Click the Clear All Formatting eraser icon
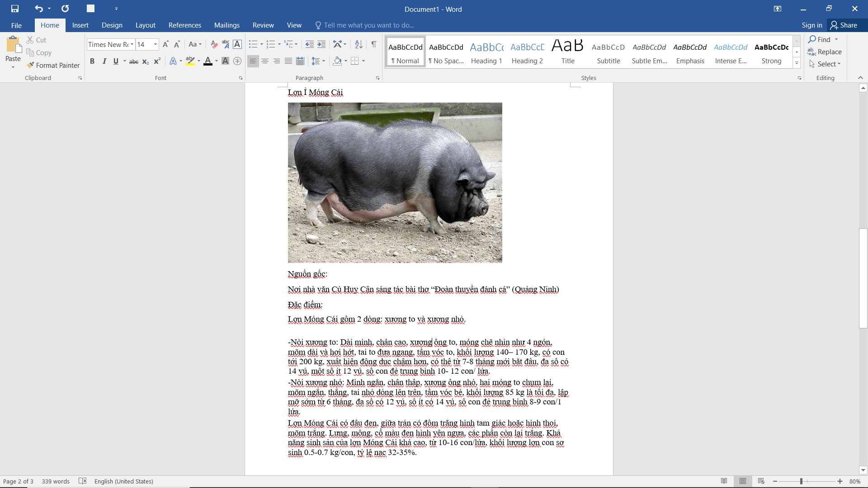The width and height of the screenshot is (868, 488). click(x=214, y=44)
